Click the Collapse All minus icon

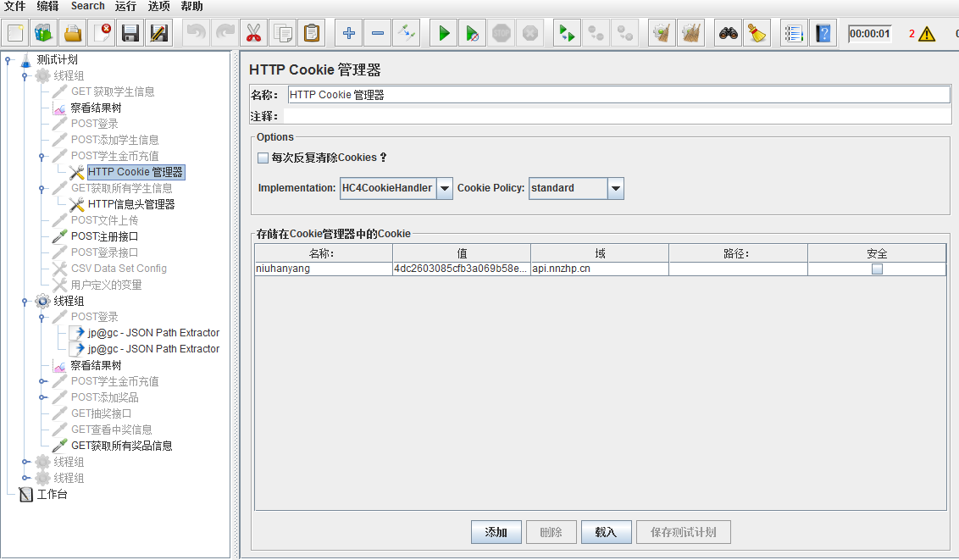point(377,33)
